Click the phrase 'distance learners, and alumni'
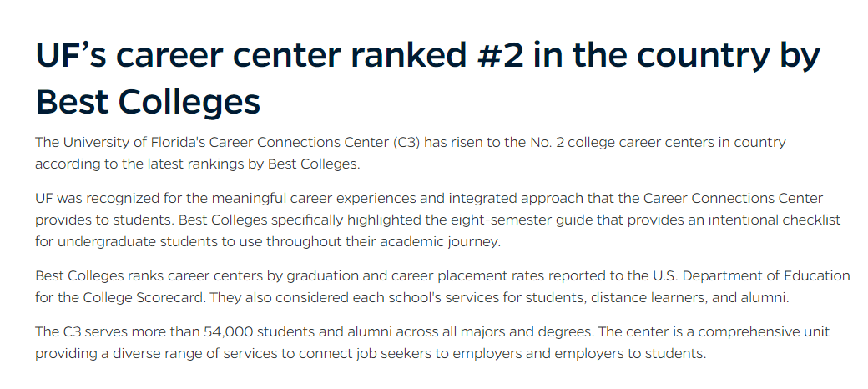 [x=689, y=298]
